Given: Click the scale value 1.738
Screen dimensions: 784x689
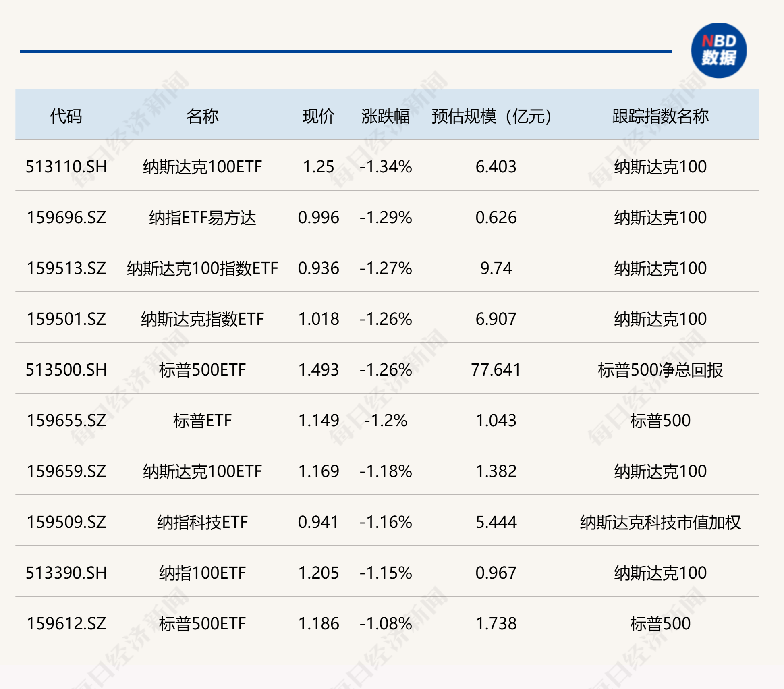Looking at the screenshot, I should click(496, 624).
